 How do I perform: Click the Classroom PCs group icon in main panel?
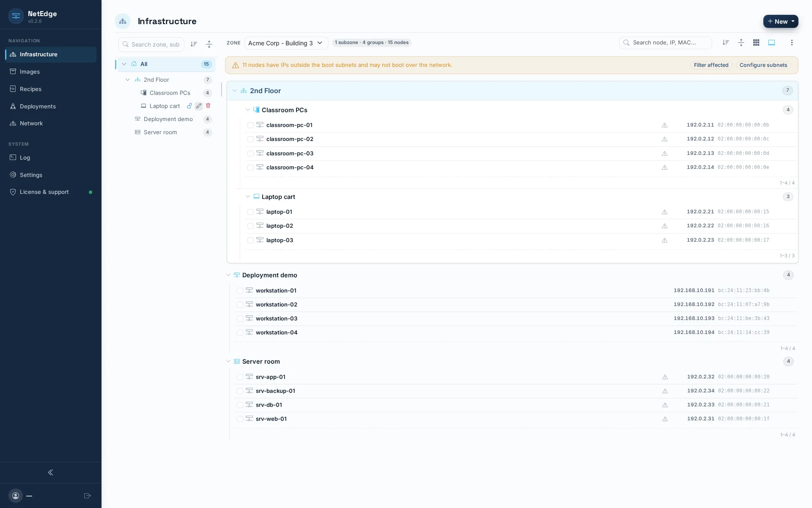click(256, 110)
